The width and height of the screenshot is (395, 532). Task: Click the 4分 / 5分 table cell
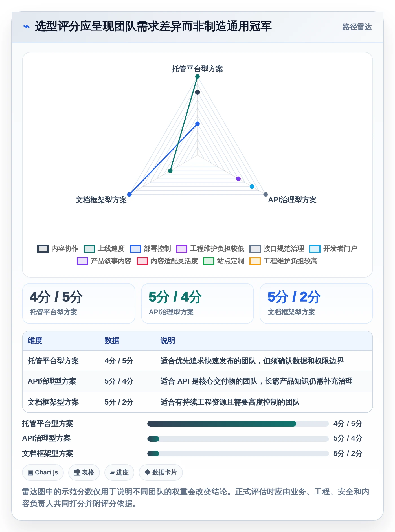[x=119, y=361]
